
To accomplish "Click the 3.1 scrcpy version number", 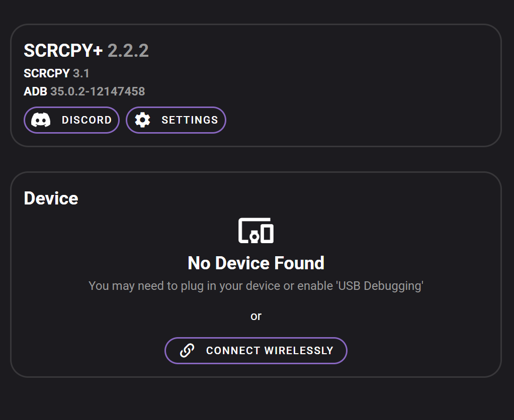I will tap(81, 73).
